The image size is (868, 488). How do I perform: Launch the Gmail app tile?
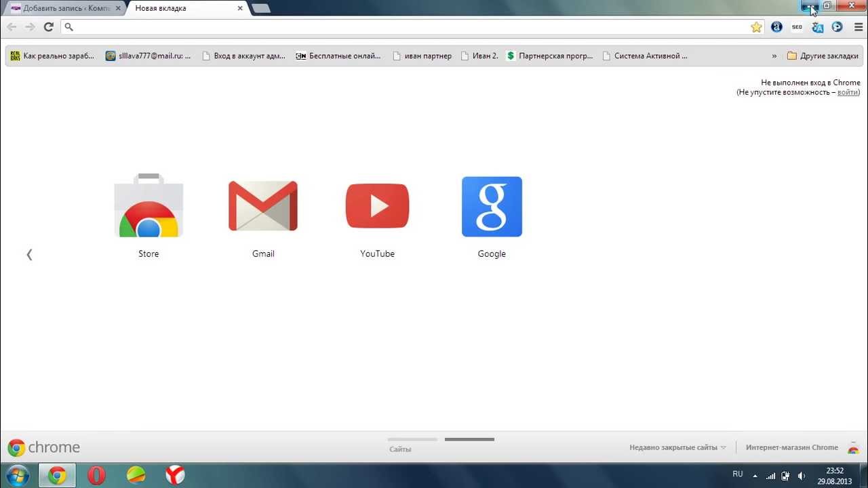pyautogui.click(x=263, y=205)
